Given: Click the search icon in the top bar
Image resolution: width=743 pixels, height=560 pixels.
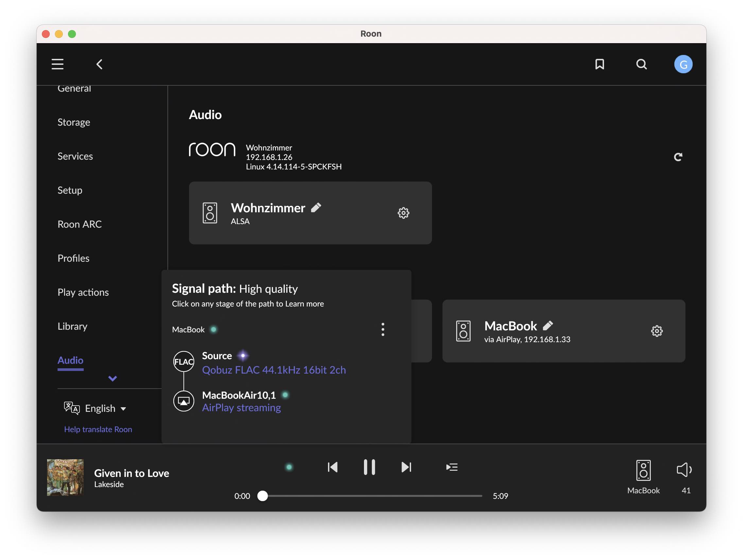Looking at the screenshot, I should click(x=641, y=64).
